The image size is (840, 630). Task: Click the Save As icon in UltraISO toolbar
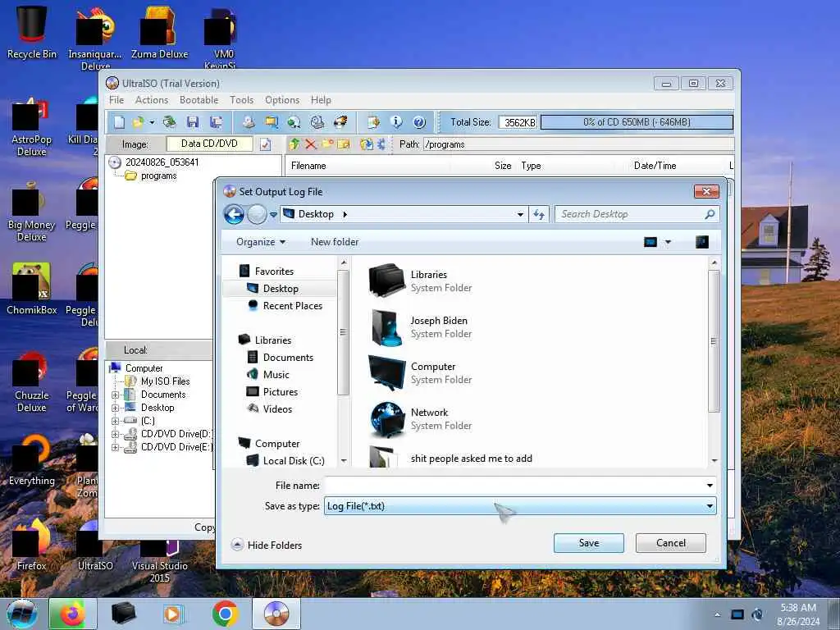click(216, 122)
